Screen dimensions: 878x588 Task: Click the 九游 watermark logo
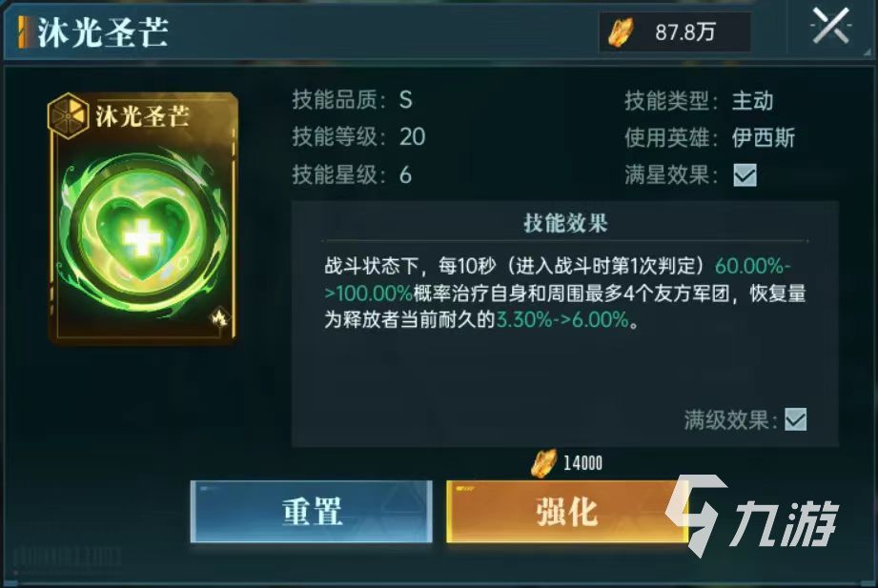coord(751,517)
